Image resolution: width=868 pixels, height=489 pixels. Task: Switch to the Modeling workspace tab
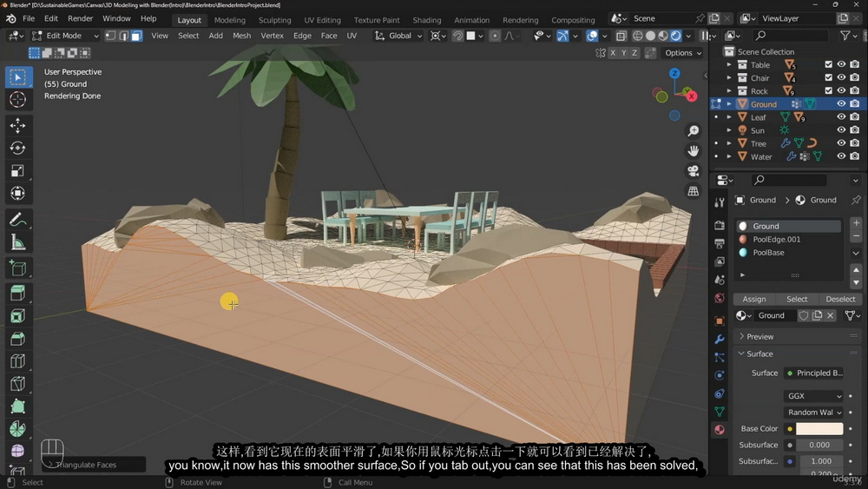[x=230, y=20]
